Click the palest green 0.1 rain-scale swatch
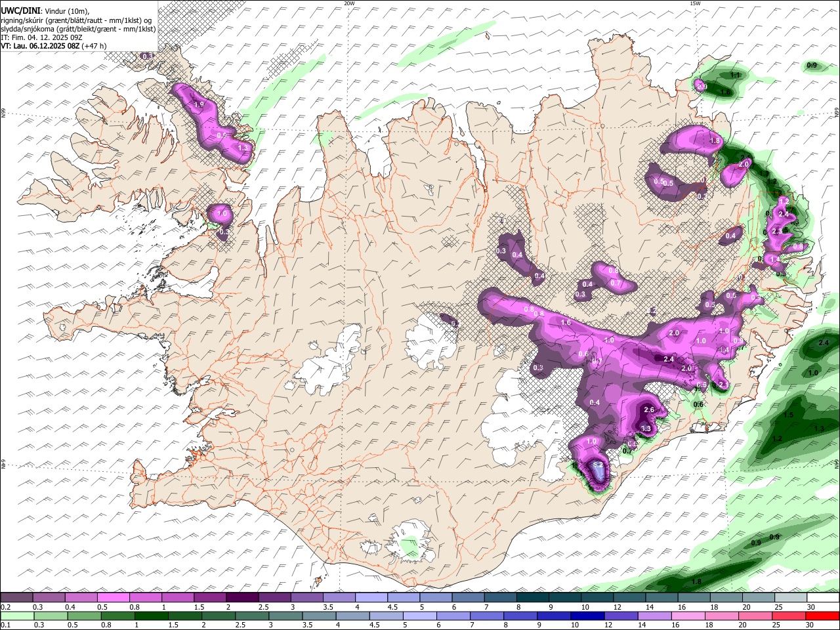This screenshot has height=630, width=840. 18,616
